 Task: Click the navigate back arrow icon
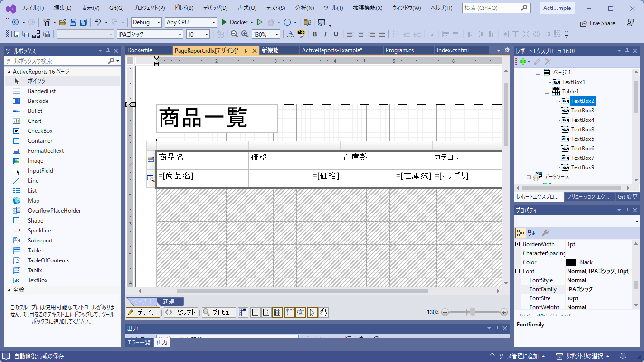(x=15, y=22)
